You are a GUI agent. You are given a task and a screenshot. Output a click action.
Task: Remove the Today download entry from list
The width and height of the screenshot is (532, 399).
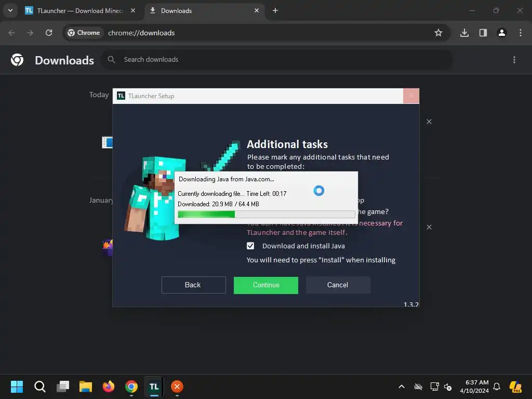point(429,122)
